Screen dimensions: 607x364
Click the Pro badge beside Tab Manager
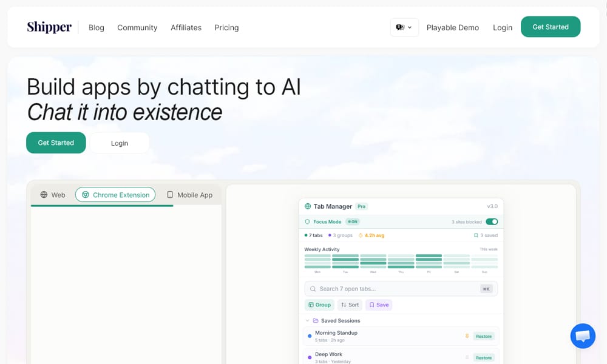[362, 206]
